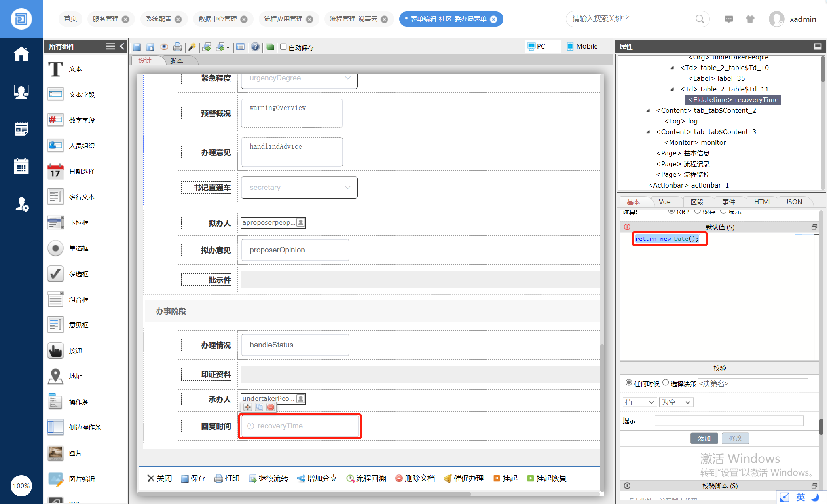Open the secretary dropdown
The height and width of the screenshot is (504, 827).
coord(299,188)
